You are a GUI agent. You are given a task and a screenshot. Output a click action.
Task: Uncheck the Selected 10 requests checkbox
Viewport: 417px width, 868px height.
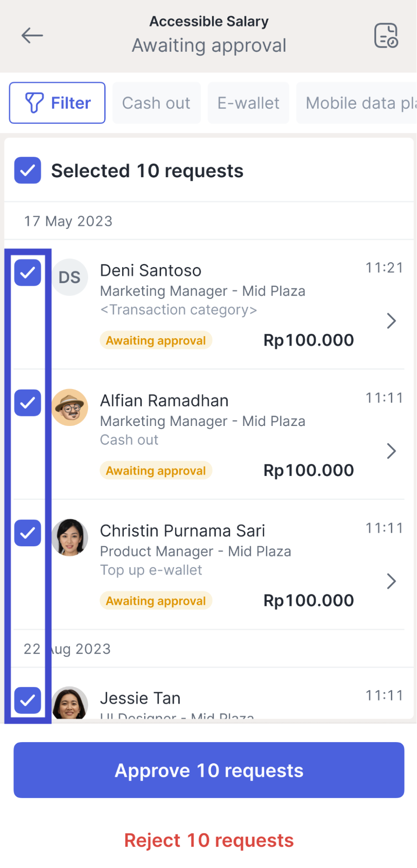click(x=27, y=170)
